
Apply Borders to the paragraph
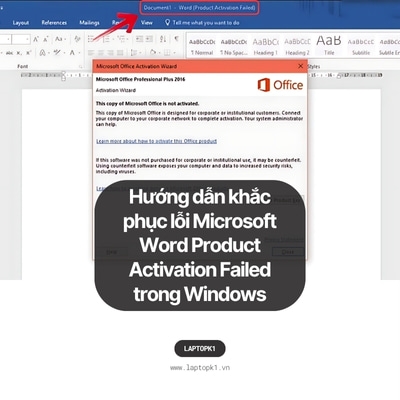tap(167, 53)
